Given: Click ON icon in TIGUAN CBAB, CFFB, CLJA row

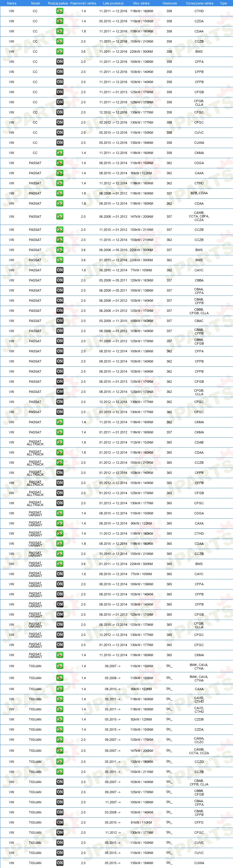Looking at the screenshot, I should 60,781.
